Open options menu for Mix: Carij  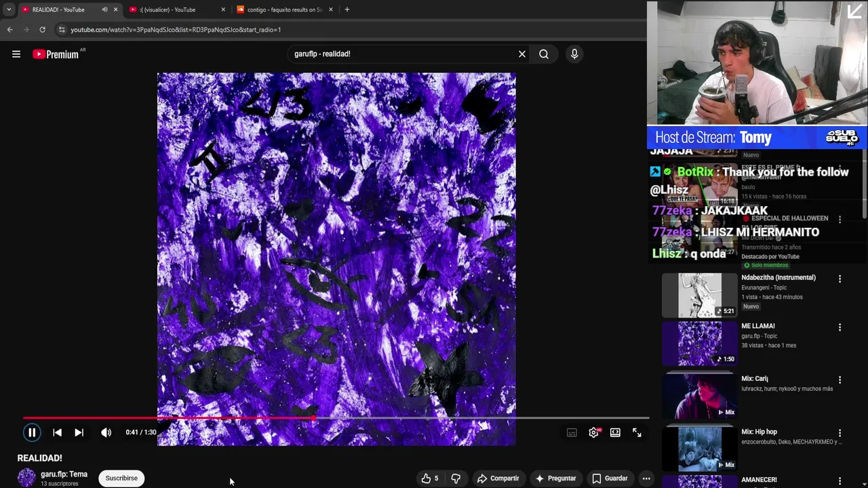coord(840,380)
